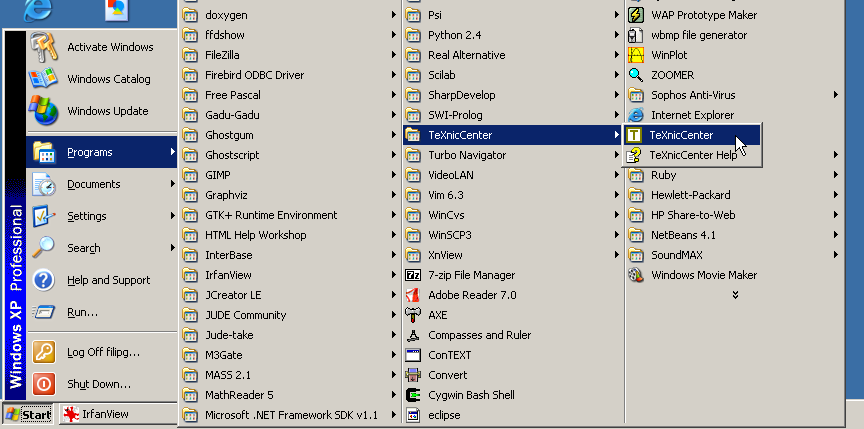
Task: Open the GIMP program group
Action: click(x=290, y=175)
